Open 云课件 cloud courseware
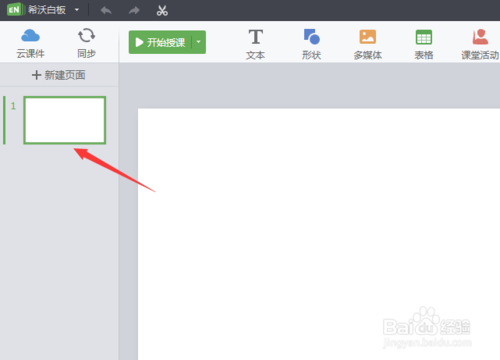 (x=30, y=43)
